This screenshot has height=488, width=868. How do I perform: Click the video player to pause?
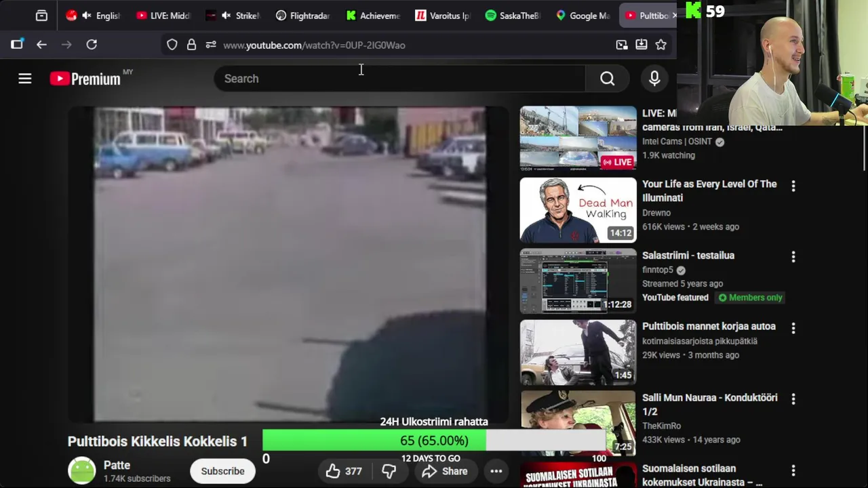tap(288, 264)
